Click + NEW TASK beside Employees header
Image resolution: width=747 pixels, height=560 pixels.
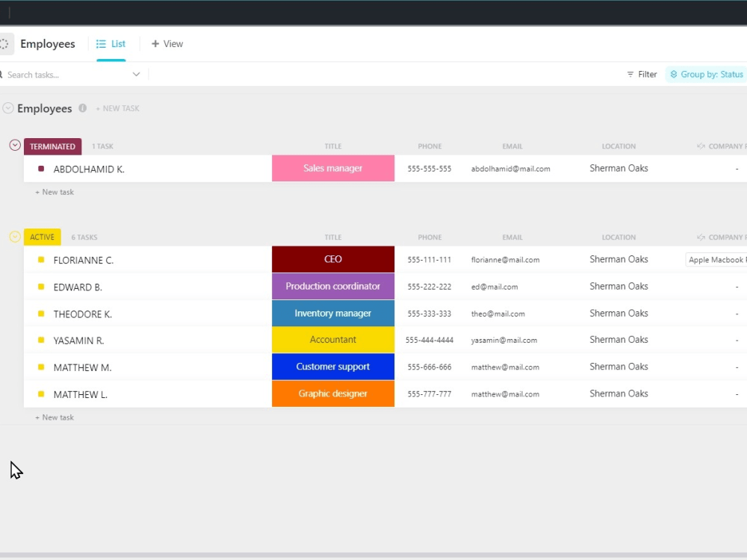click(x=117, y=108)
